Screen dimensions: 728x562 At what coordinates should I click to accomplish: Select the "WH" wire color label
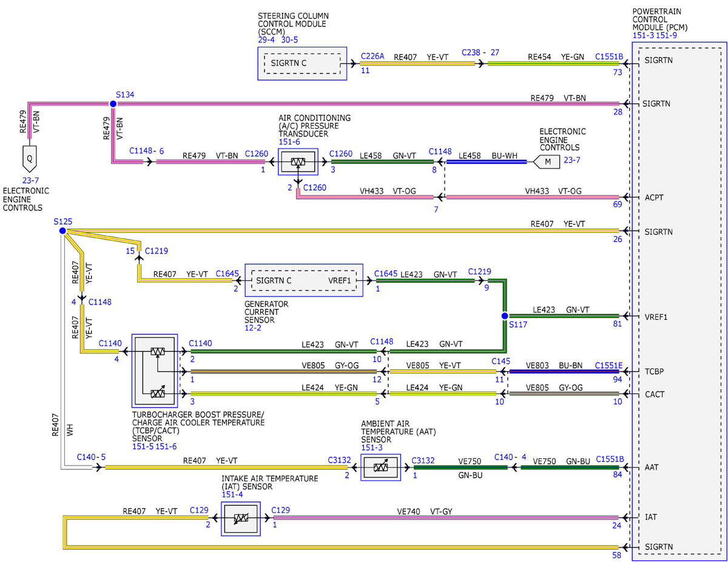tap(70, 431)
